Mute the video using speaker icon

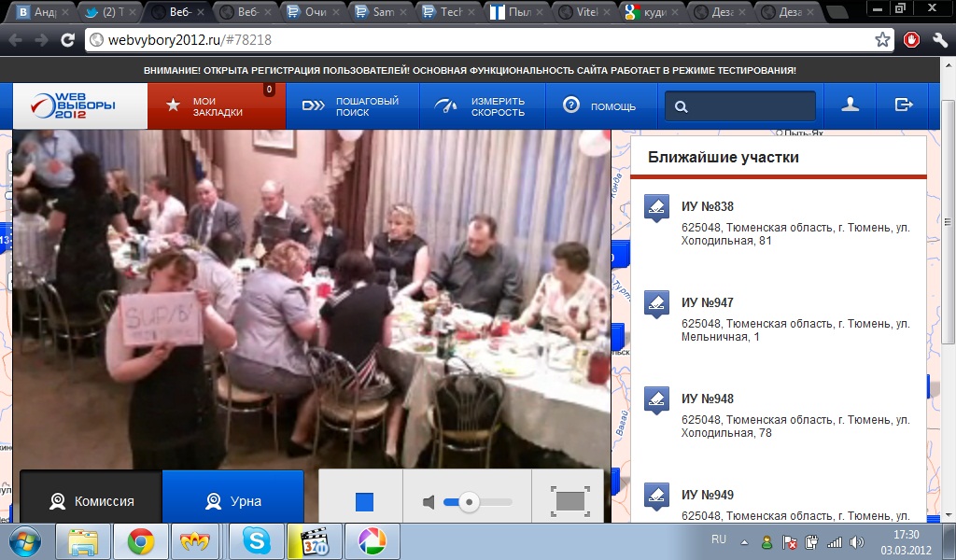pyautogui.click(x=429, y=503)
